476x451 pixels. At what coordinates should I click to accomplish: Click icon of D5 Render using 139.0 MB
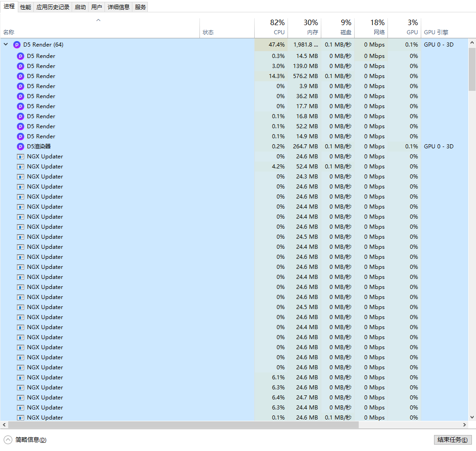(21, 66)
